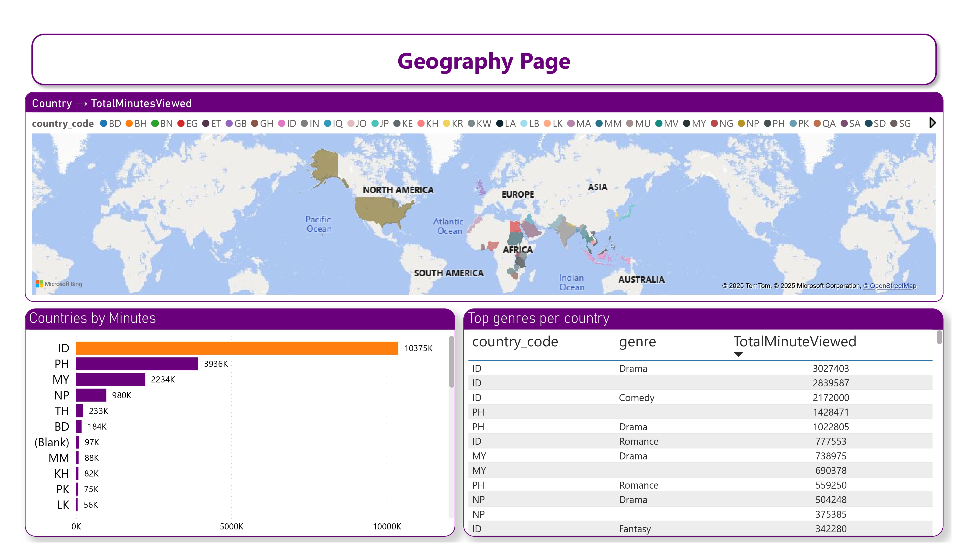Click the legend next-page arrow
The width and height of the screenshot is (969, 560).
(932, 123)
